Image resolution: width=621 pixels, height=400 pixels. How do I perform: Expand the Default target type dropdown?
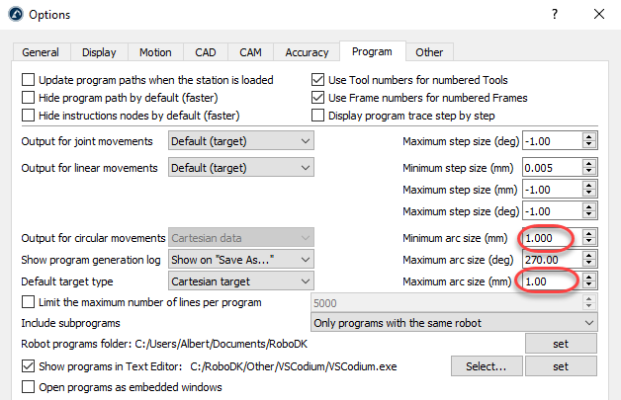click(240, 282)
